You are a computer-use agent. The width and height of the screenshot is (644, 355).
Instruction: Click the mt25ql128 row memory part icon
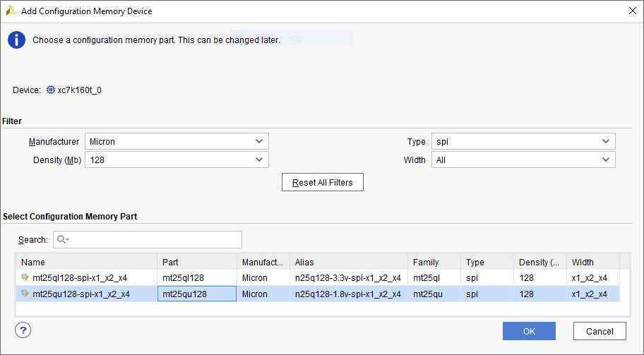coord(25,278)
